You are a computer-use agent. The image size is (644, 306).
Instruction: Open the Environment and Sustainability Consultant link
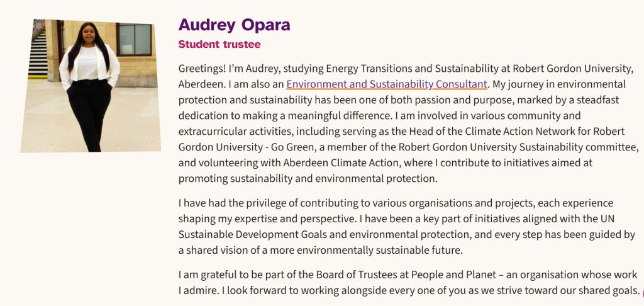[x=387, y=84]
